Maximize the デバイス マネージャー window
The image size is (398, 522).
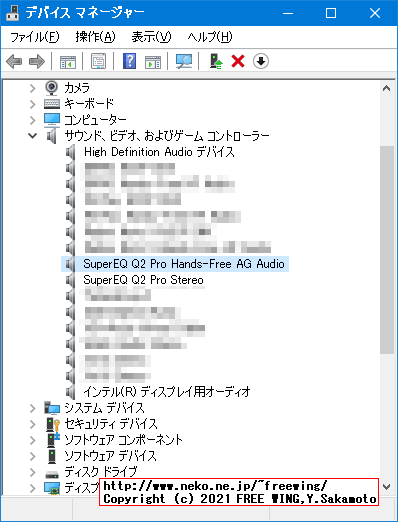[x=331, y=13]
